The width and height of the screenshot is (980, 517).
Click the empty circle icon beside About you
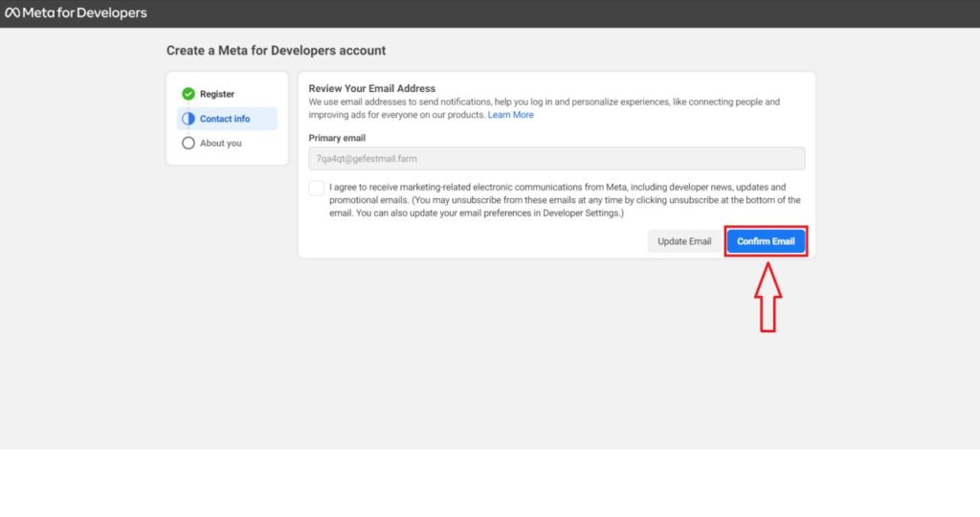point(189,144)
